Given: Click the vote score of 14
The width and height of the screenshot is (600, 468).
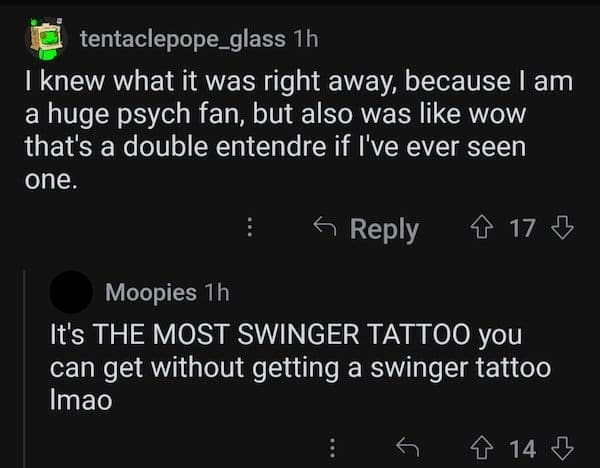Looking at the screenshot, I should click(x=522, y=447).
